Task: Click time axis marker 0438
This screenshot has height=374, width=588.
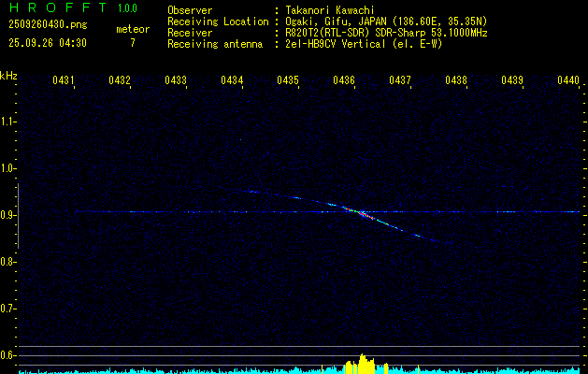Action: point(456,79)
